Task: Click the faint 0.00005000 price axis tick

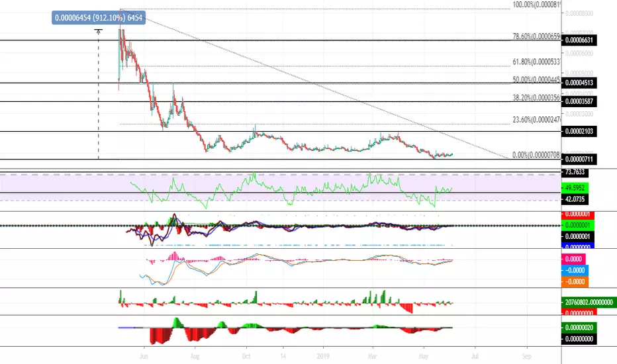Action: point(579,73)
